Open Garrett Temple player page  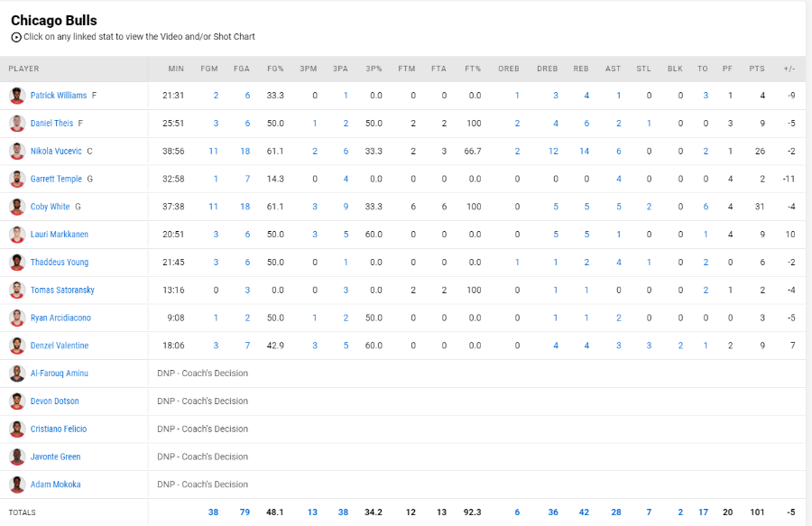point(56,179)
